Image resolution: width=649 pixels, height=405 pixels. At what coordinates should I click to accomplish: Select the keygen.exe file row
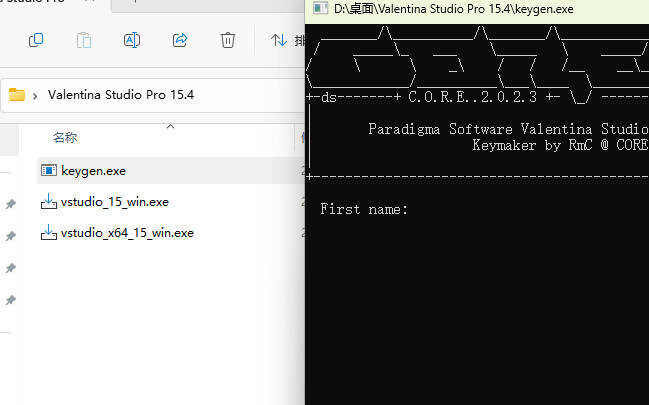click(93, 171)
